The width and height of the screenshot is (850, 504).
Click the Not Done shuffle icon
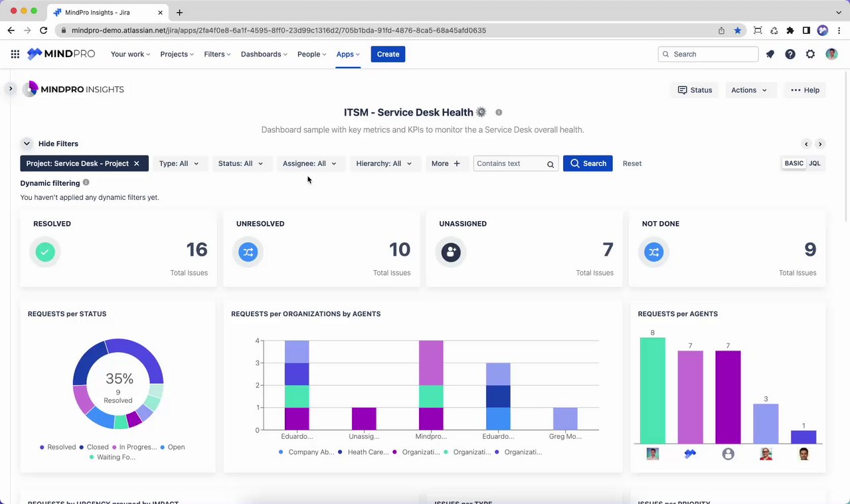pyautogui.click(x=654, y=252)
